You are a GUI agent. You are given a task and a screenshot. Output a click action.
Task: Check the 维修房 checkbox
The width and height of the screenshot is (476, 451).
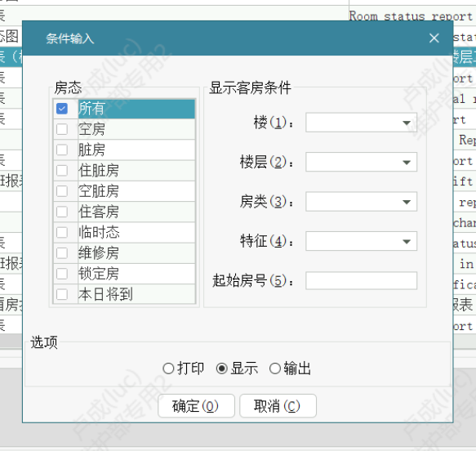62,253
